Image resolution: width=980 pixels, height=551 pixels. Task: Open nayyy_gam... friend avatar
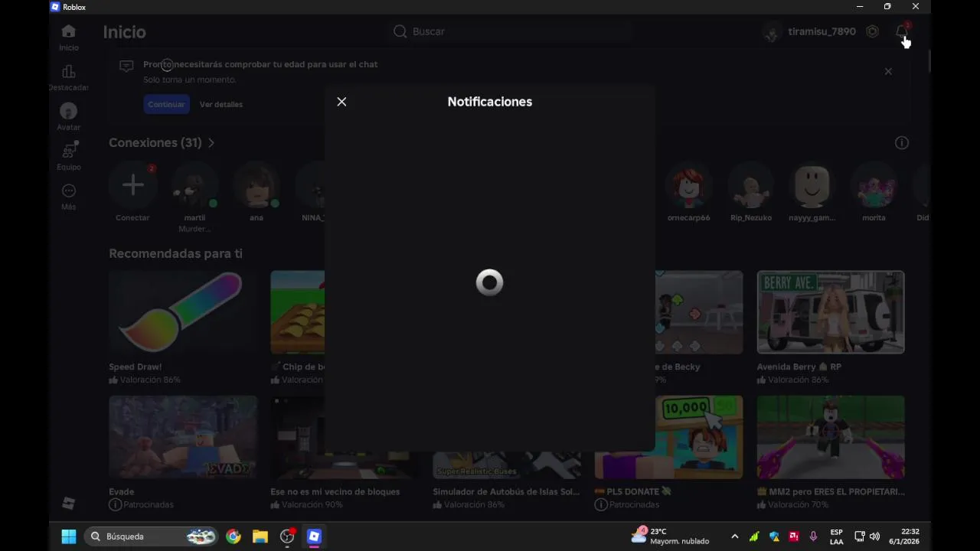[x=812, y=185]
